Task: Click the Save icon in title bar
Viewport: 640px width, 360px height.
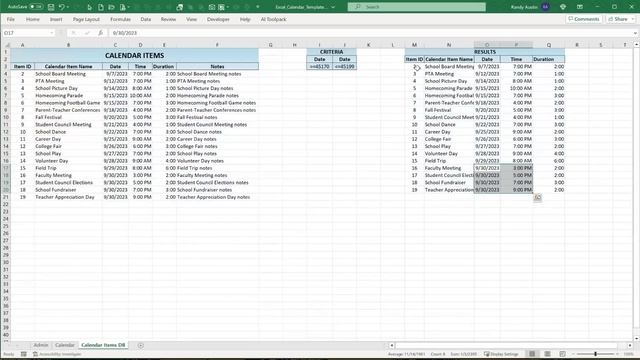Action: click(x=51, y=7)
